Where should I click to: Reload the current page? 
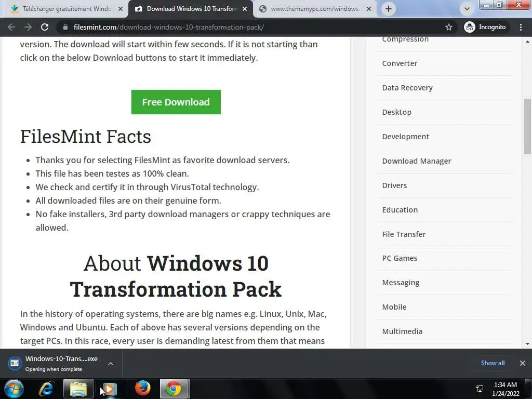(x=45, y=27)
